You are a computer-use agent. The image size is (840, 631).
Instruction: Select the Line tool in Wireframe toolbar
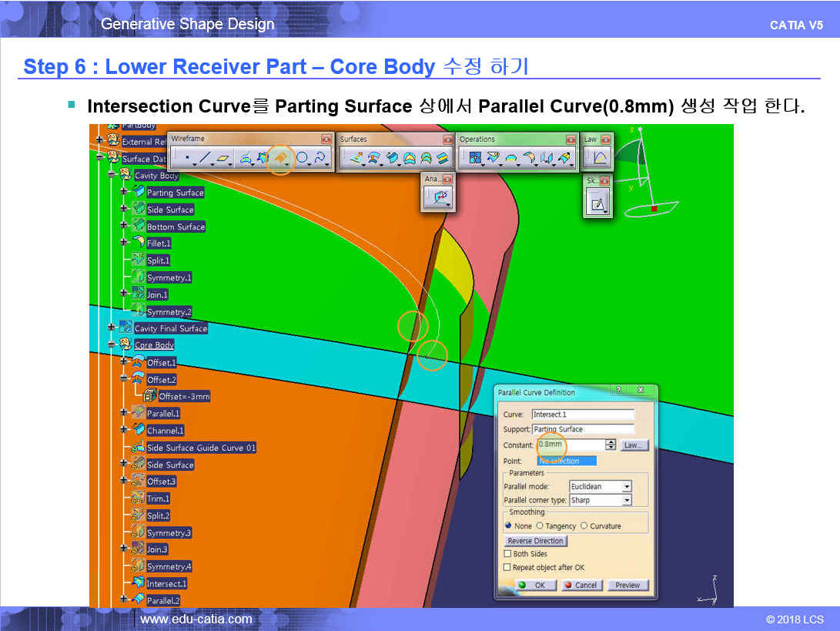(x=204, y=158)
